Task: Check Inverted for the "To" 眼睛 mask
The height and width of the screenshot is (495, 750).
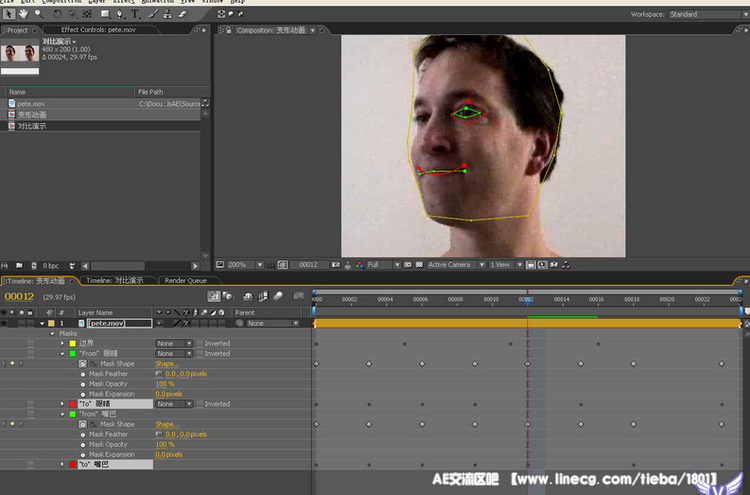Action: pos(200,404)
